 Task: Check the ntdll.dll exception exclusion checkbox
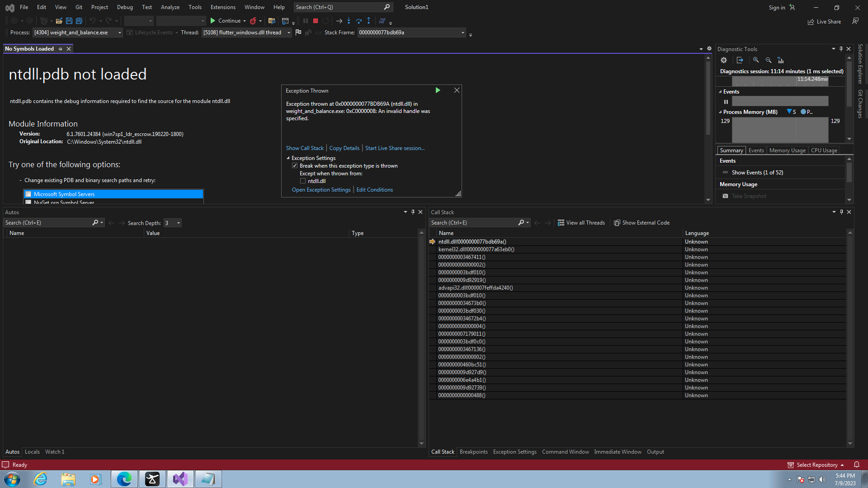click(x=303, y=180)
